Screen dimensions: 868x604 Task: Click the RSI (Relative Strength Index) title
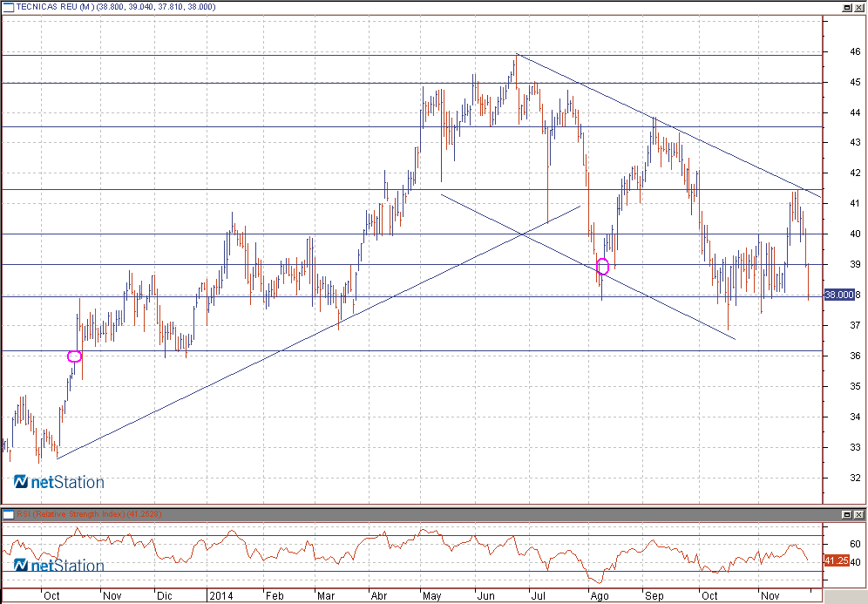[71, 514]
